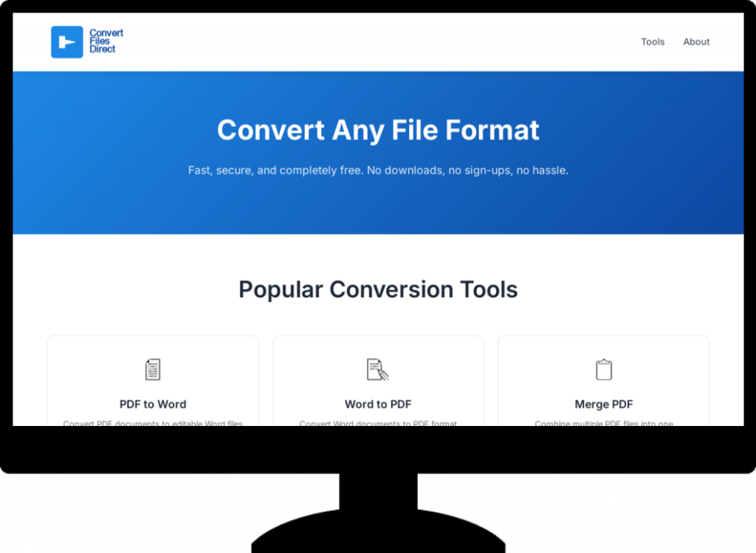This screenshot has width=756, height=553.
Task: Open the About navigation link
Action: [x=696, y=42]
